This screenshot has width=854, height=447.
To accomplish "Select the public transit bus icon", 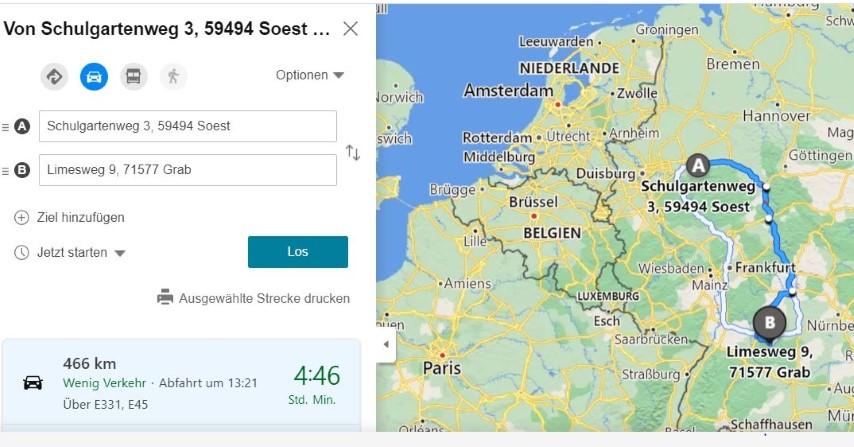I will click(x=133, y=76).
